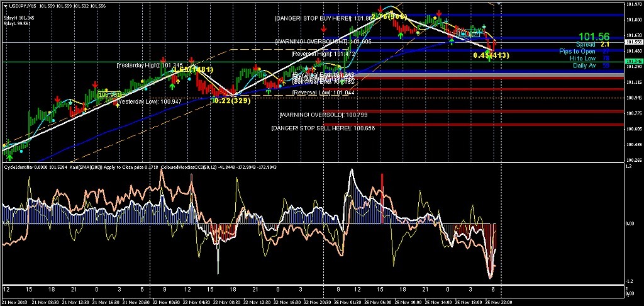Screen dimensions: 644x306
Task: Select the Yesterday High 101.345 label
Action: click(x=150, y=65)
